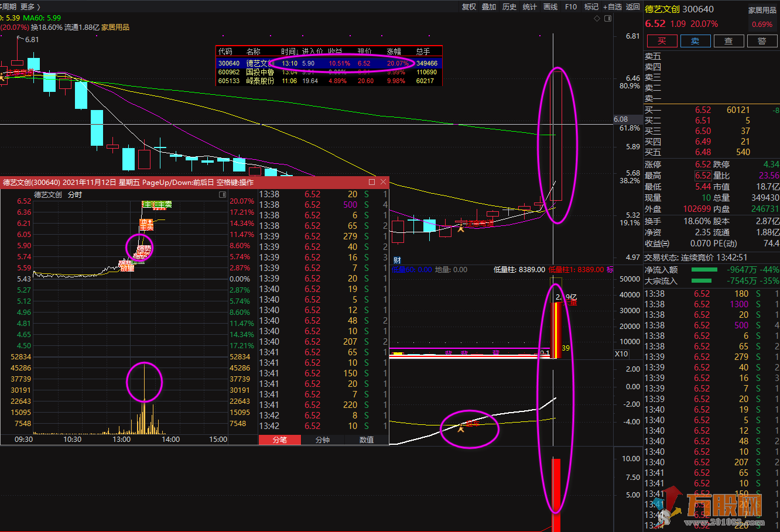
Task: Toggle panel icon in 分时 popup header
Action: (x=223, y=194)
